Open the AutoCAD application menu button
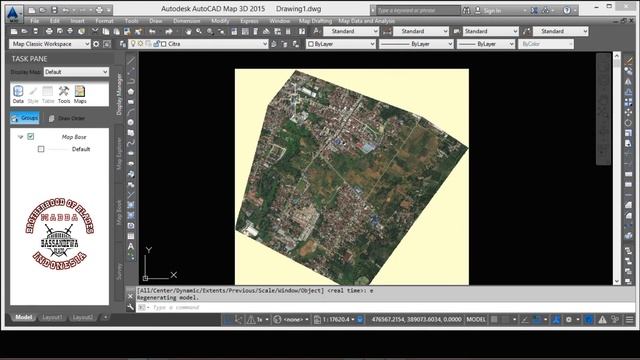 click(13, 13)
